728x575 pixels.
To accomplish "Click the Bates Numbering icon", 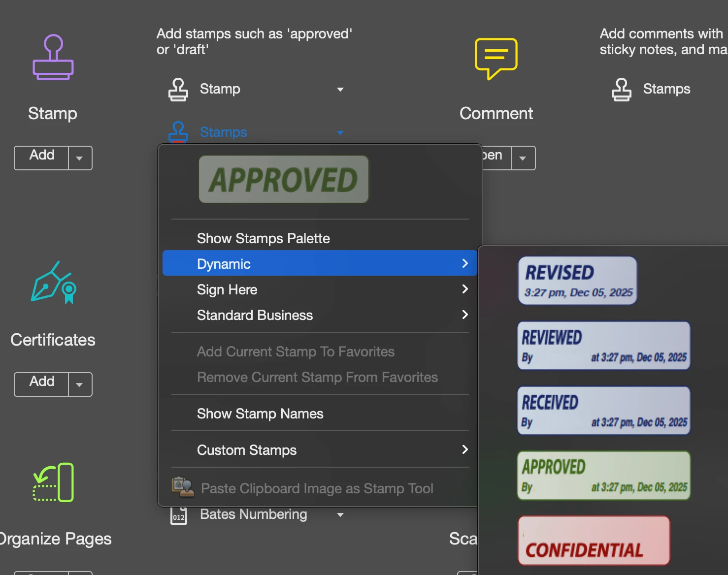I will click(x=179, y=515).
